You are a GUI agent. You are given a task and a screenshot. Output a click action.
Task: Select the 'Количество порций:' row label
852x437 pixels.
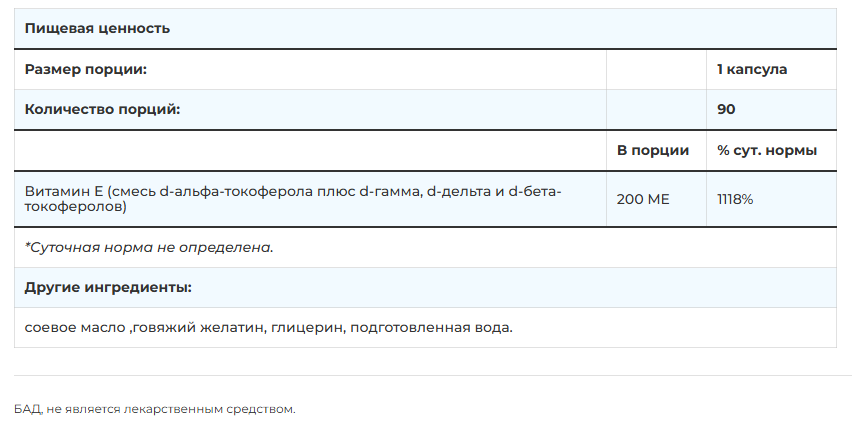point(102,109)
